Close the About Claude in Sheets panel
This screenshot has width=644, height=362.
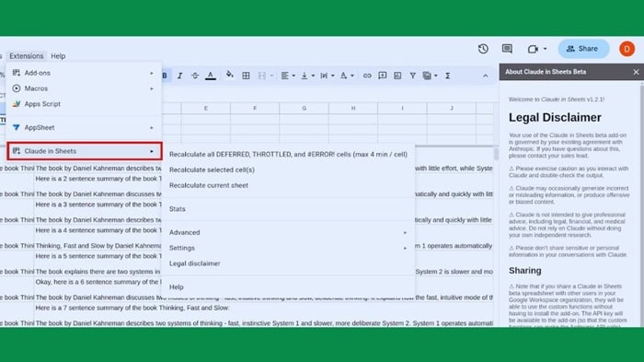636,72
